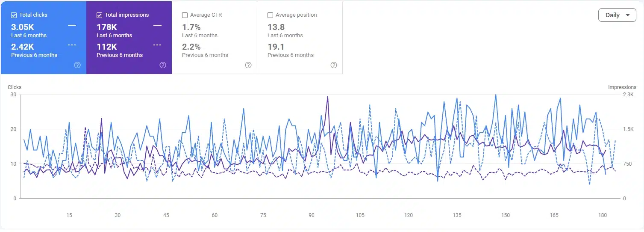Open help icon on Average CTR card
Image resolution: width=644 pixels, height=232 pixels.
[248, 65]
